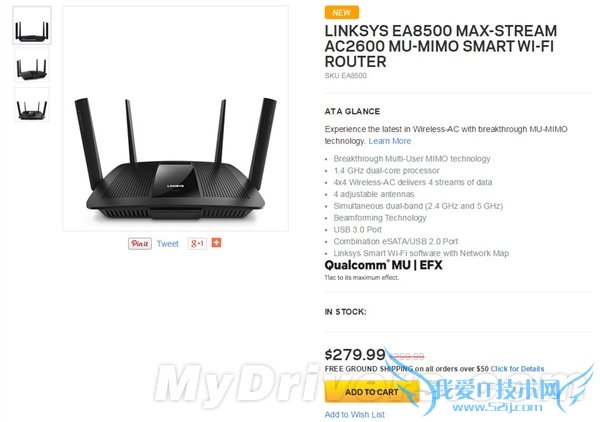Screen dimensions: 600x422
Task: Click the IN STOCK label
Action: point(345,312)
